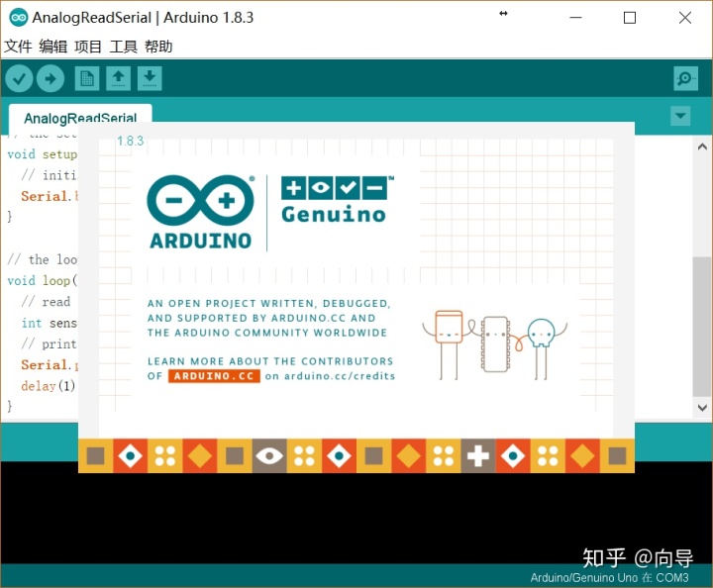
Task: Save the sketch with the Save icon
Action: click(x=150, y=78)
